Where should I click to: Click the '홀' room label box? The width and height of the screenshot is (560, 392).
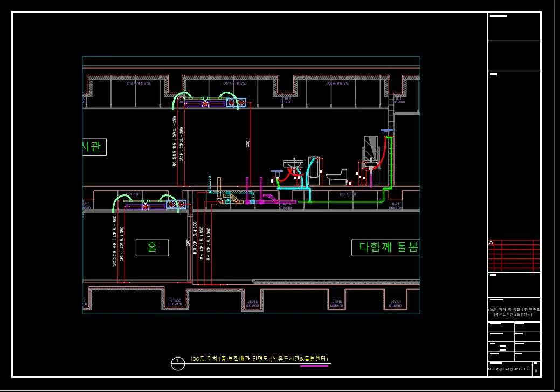(152, 248)
